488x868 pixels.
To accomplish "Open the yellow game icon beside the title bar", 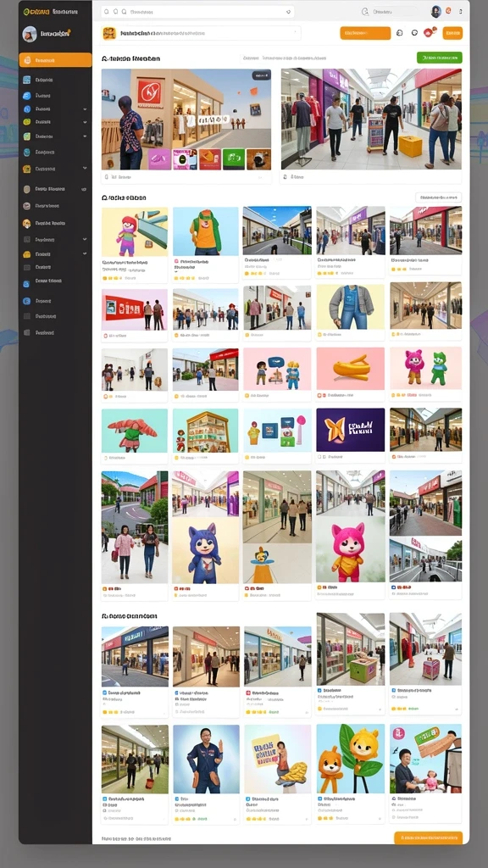I will 109,33.
